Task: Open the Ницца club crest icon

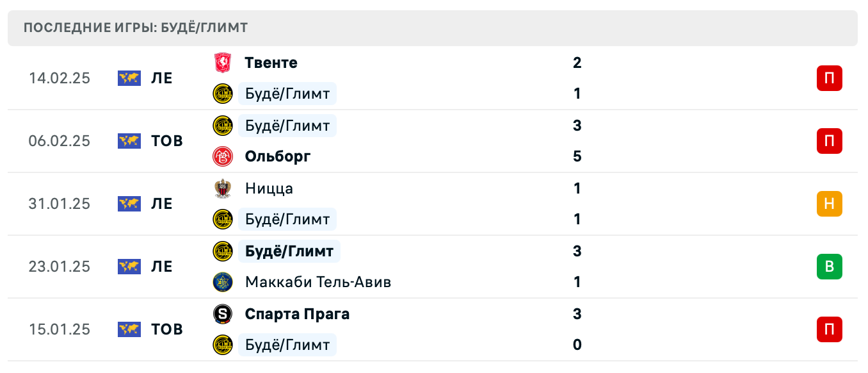Action: point(223,188)
